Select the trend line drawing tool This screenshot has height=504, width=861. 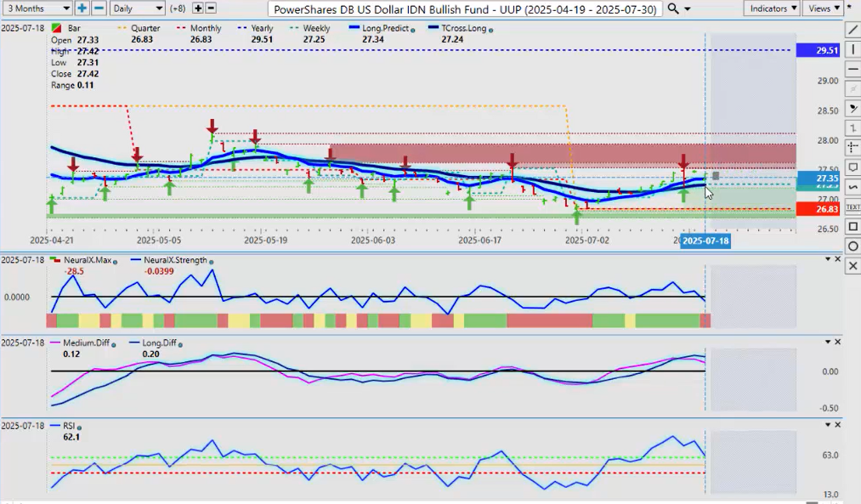(853, 30)
